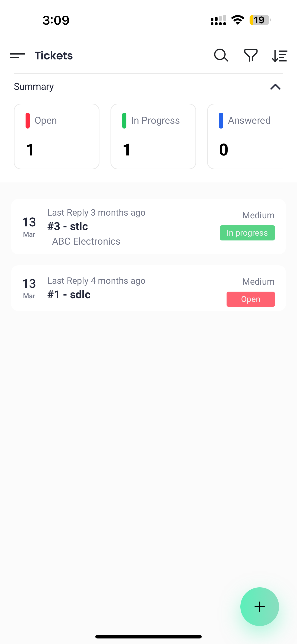Open the sort order icon
This screenshot has height=644, width=297.
pyautogui.click(x=280, y=56)
